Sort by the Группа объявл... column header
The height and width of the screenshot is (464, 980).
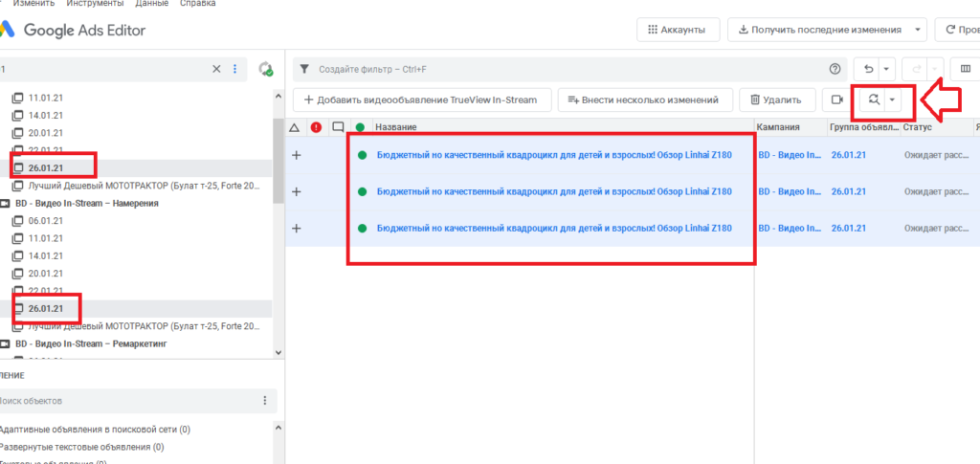[x=864, y=127]
